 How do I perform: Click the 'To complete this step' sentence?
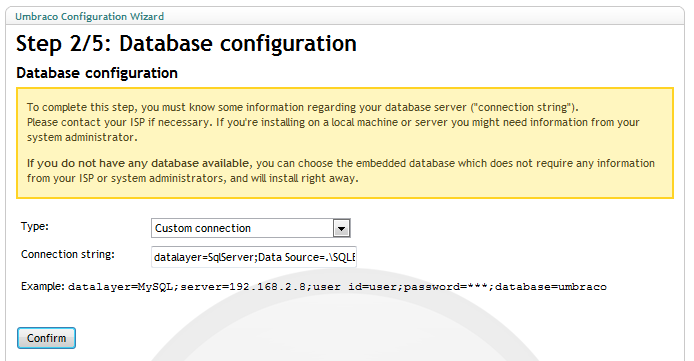point(303,107)
